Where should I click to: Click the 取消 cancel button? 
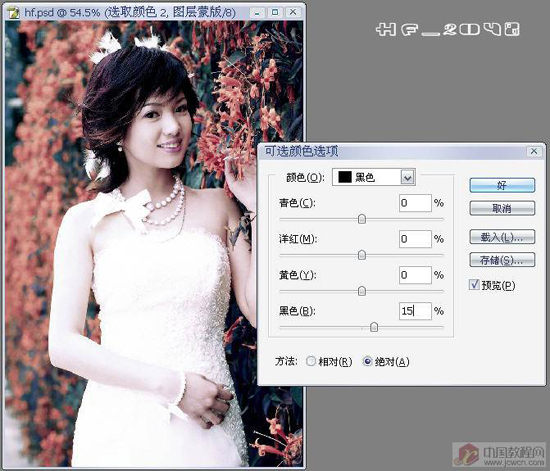click(x=502, y=209)
